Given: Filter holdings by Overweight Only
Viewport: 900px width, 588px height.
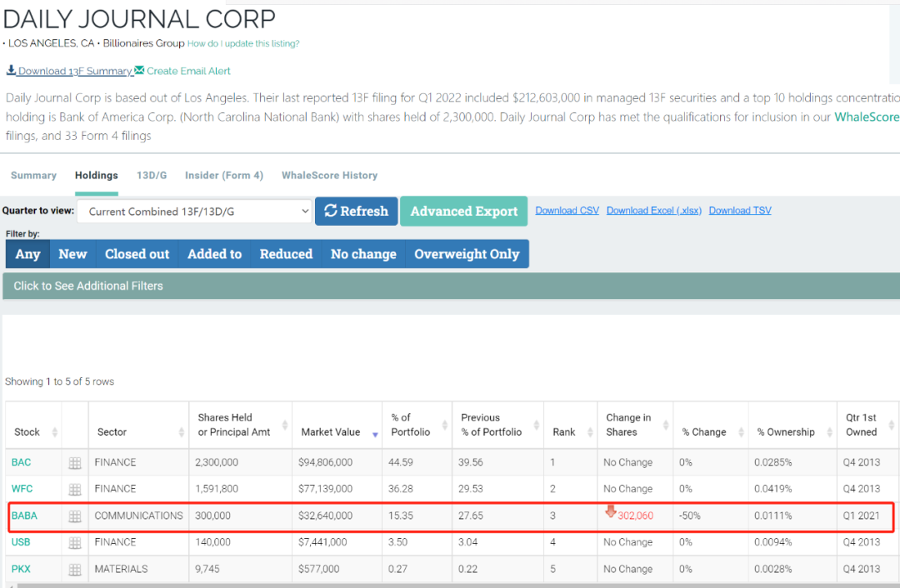Looking at the screenshot, I should click(467, 254).
